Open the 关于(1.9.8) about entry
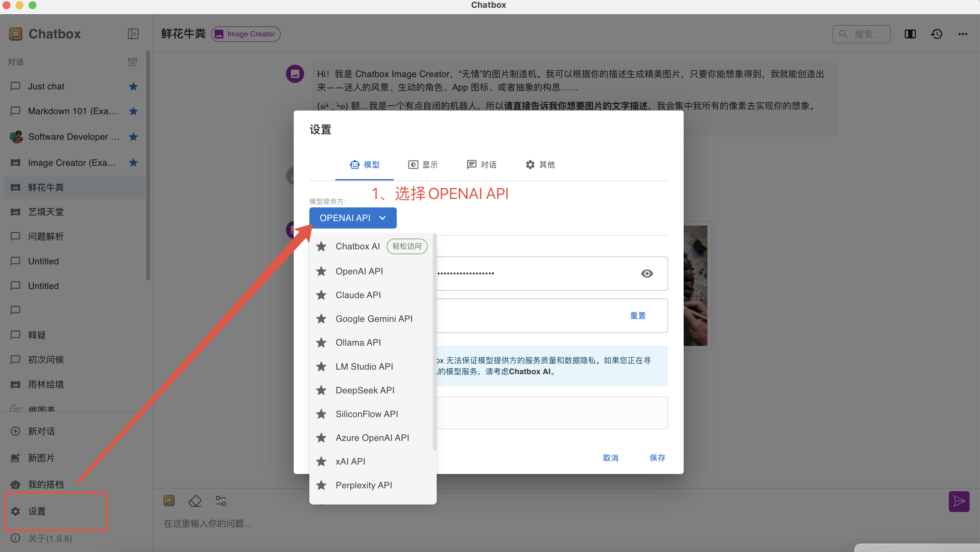Image resolution: width=980 pixels, height=552 pixels. 74,538
